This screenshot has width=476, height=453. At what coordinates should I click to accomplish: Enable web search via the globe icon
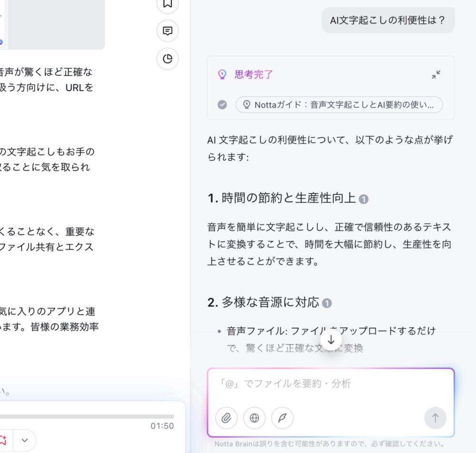[254, 418]
